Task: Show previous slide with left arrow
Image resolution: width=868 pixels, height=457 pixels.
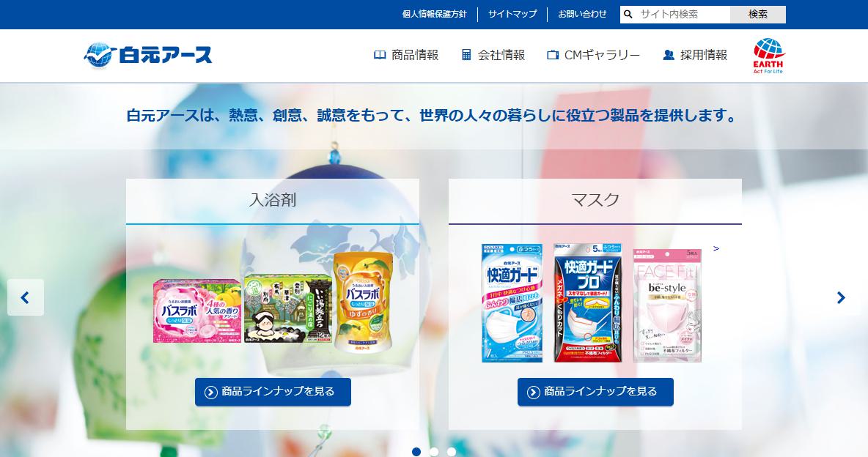Action: pos(26,297)
